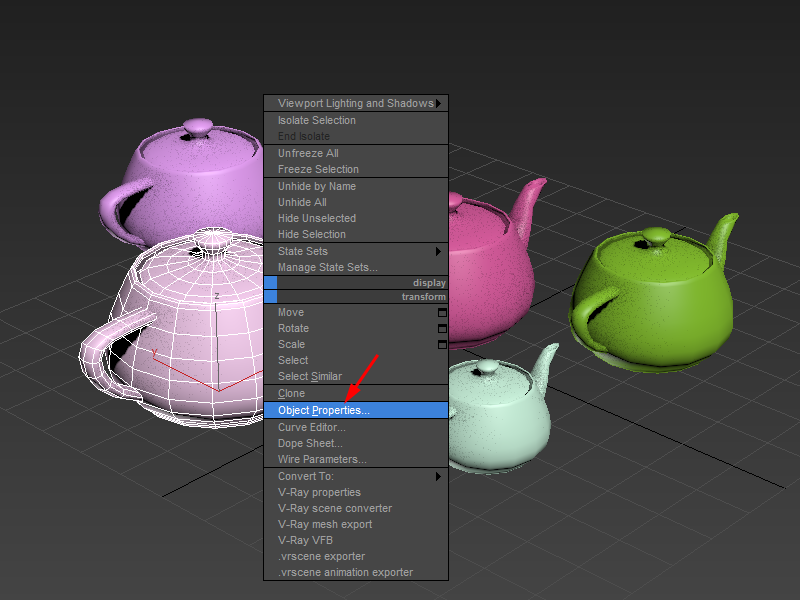Image resolution: width=800 pixels, height=600 pixels.
Task: Choose .vrscene animation exporter
Action: click(356, 572)
